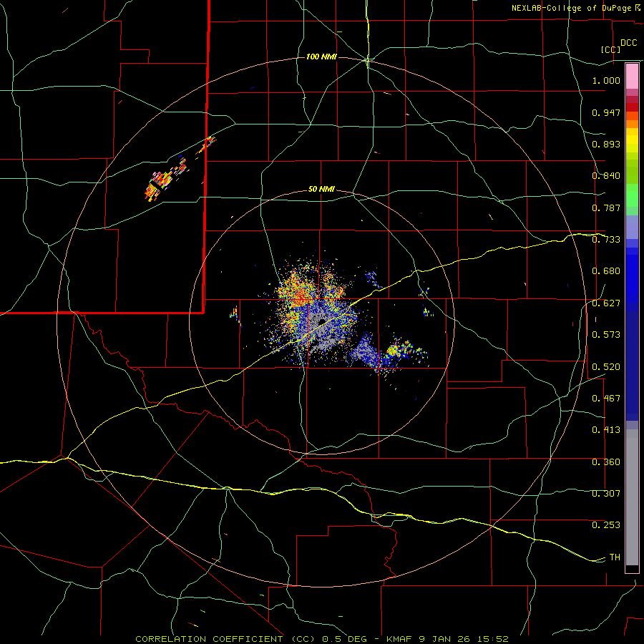
Task: Click the pink top segment of color bar
Action: [x=632, y=77]
